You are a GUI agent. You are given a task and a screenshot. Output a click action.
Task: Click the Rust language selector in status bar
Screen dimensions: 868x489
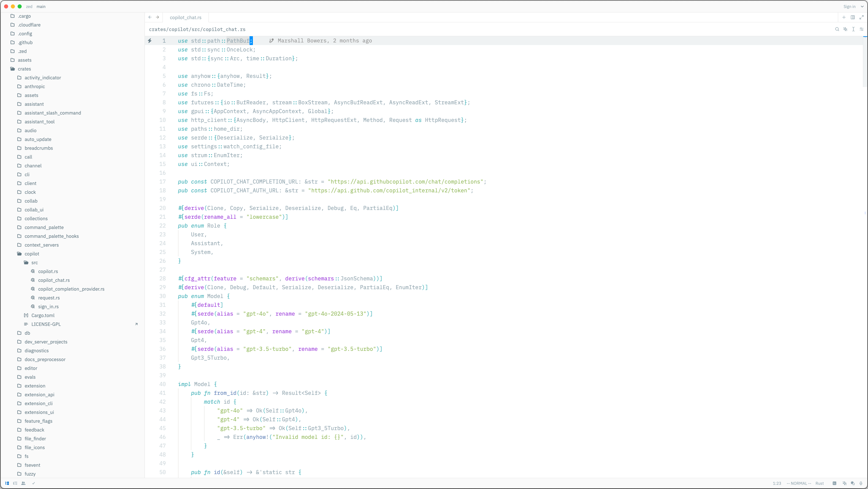point(820,483)
